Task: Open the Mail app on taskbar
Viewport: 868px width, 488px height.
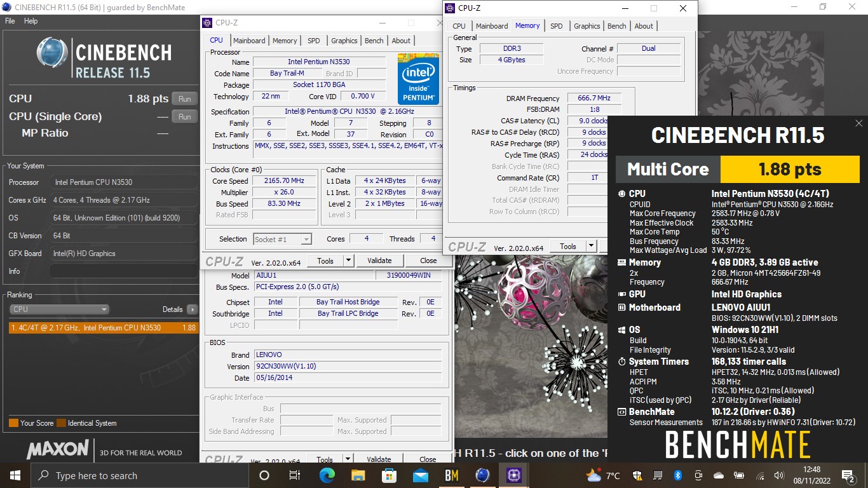Action: [x=420, y=475]
